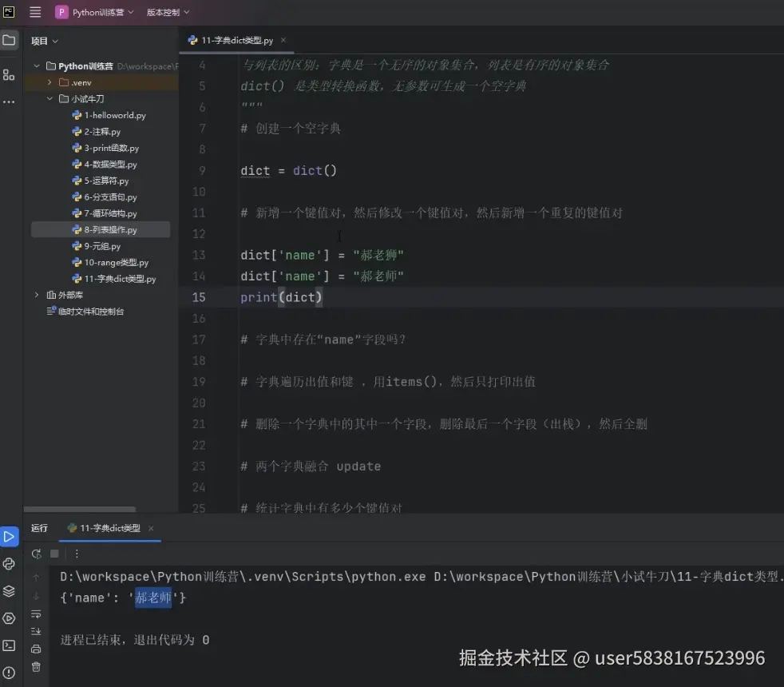Click the python.exe path in console output
Viewport: 784px width, 687px height.
[x=243, y=577]
